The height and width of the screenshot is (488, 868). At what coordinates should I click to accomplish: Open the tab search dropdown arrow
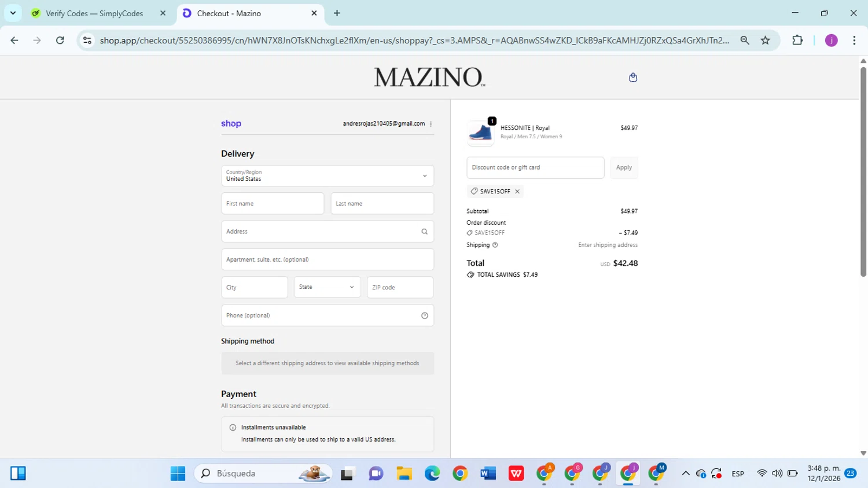pos(13,13)
